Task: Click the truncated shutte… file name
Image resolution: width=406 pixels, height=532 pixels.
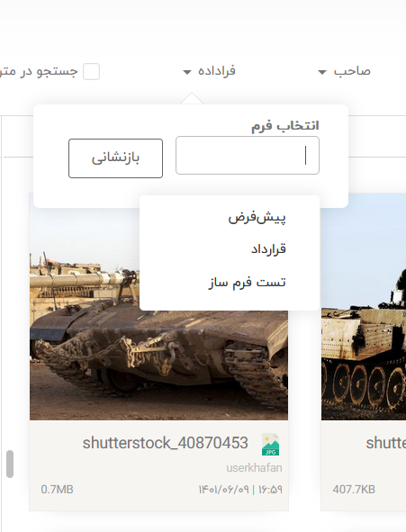Action: [x=385, y=443]
